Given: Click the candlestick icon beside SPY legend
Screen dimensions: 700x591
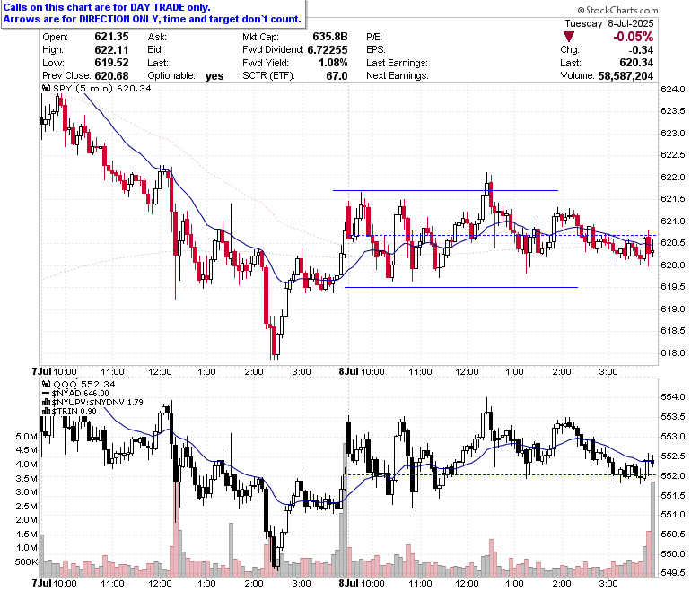Looking at the screenshot, I should pyautogui.click(x=47, y=88).
